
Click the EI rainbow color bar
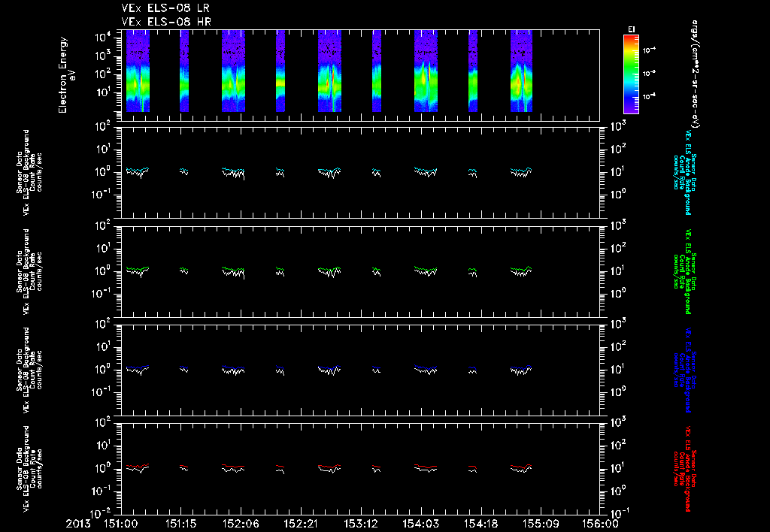(631, 74)
